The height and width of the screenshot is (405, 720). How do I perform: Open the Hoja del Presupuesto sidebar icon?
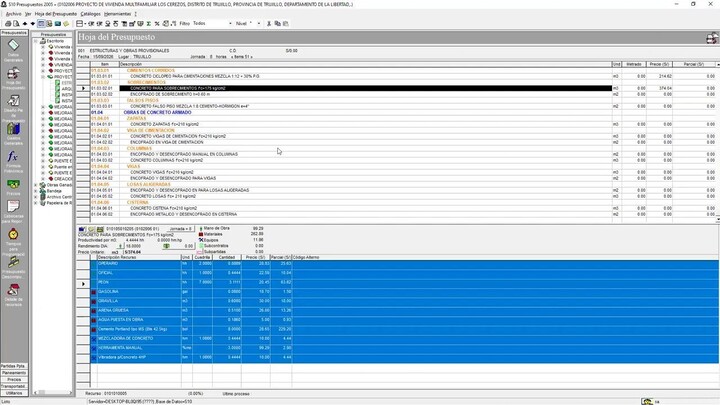pos(13,79)
